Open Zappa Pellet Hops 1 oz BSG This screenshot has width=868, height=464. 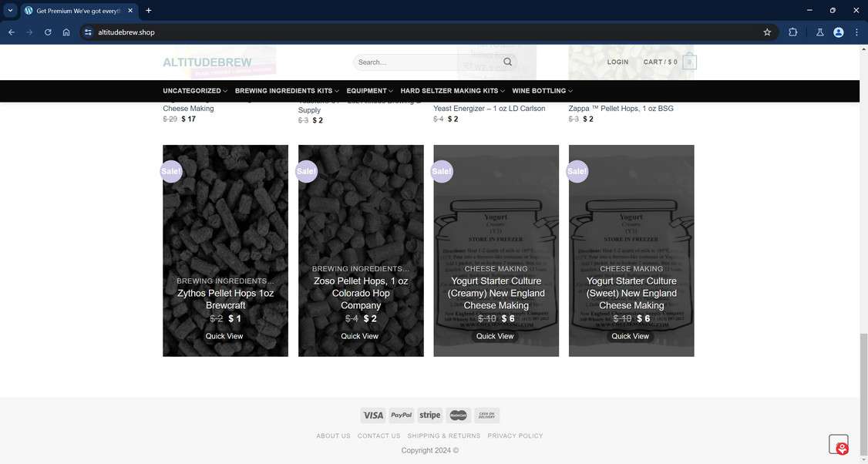click(x=621, y=109)
